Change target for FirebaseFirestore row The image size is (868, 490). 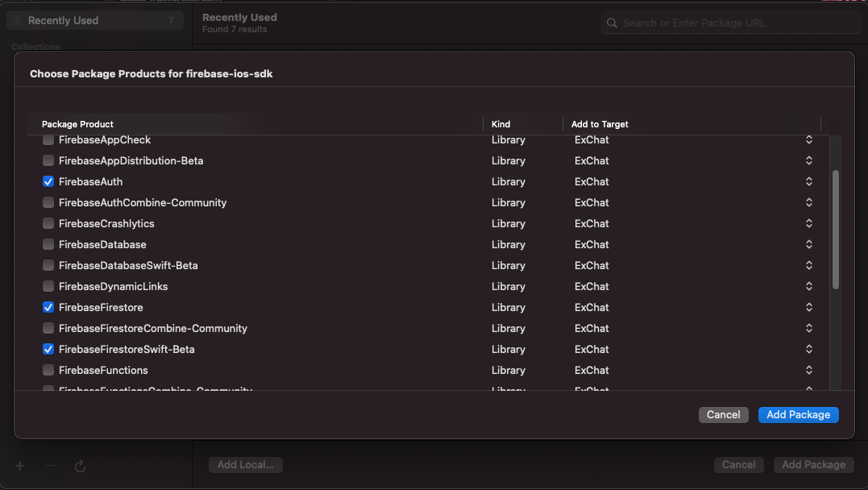pos(809,307)
